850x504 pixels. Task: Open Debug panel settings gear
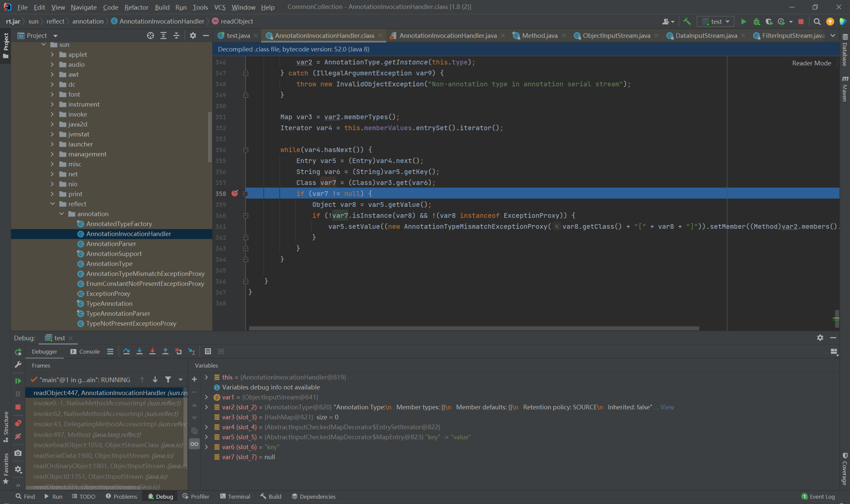tap(820, 338)
